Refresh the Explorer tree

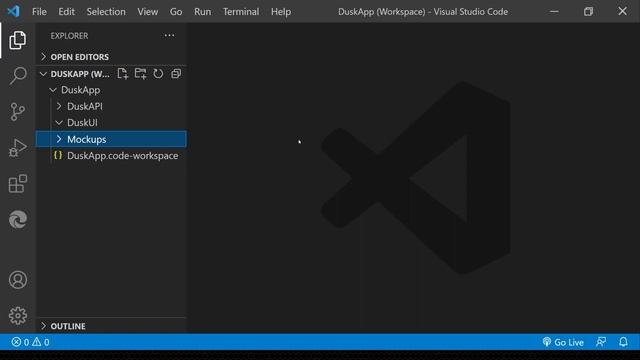[x=158, y=73]
